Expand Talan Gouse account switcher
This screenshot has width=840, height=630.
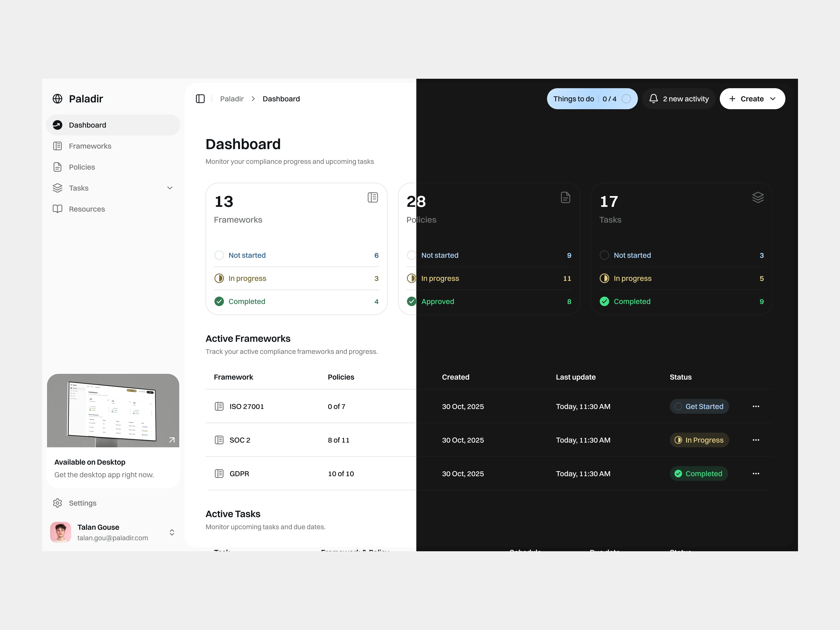click(x=172, y=532)
